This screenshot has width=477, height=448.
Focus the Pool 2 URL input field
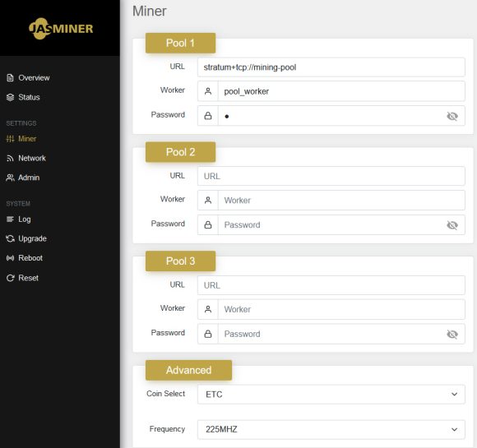coord(331,176)
